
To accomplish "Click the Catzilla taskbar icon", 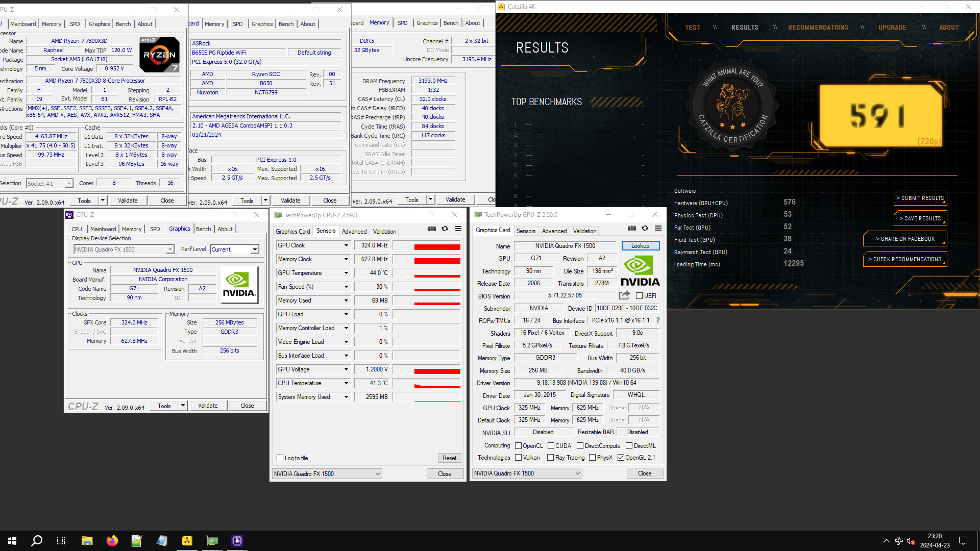I will [x=187, y=541].
